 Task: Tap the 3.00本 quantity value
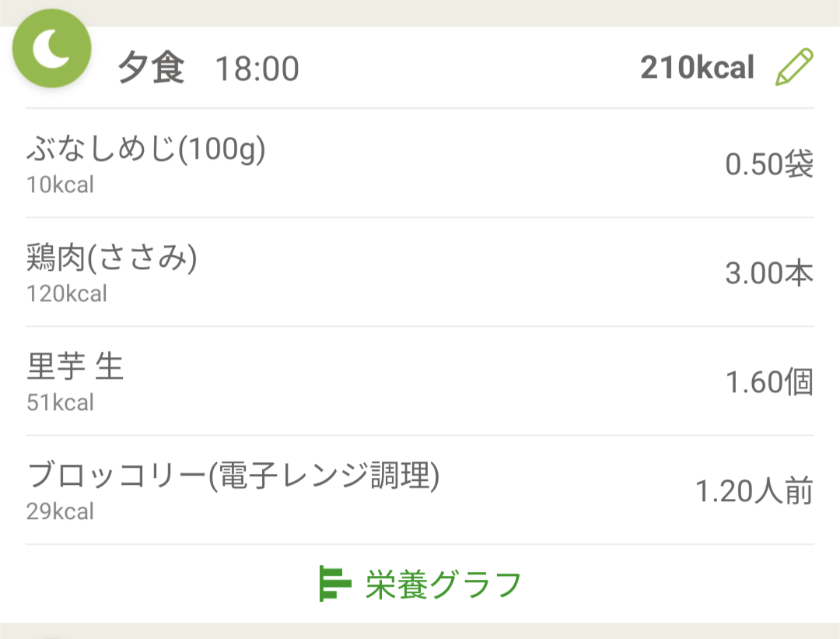(x=769, y=273)
